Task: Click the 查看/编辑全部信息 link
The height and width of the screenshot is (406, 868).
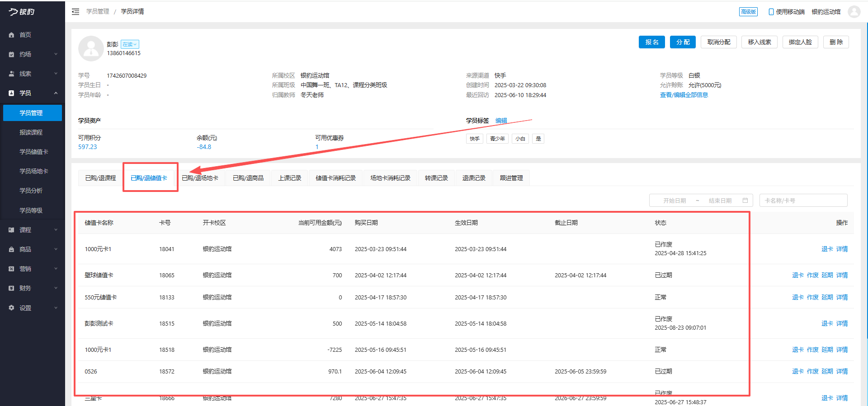Action: pyautogui.click(x=684, y=95)
